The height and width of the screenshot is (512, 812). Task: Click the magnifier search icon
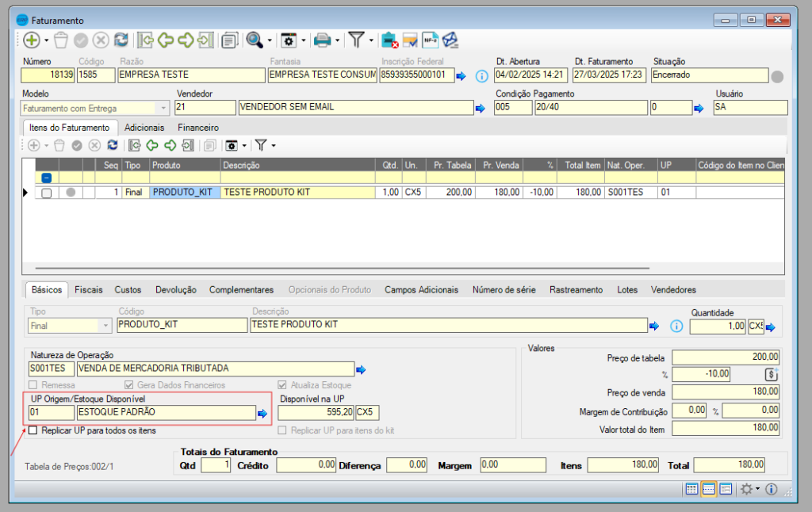pyautogui.click(x=255, y=40)
